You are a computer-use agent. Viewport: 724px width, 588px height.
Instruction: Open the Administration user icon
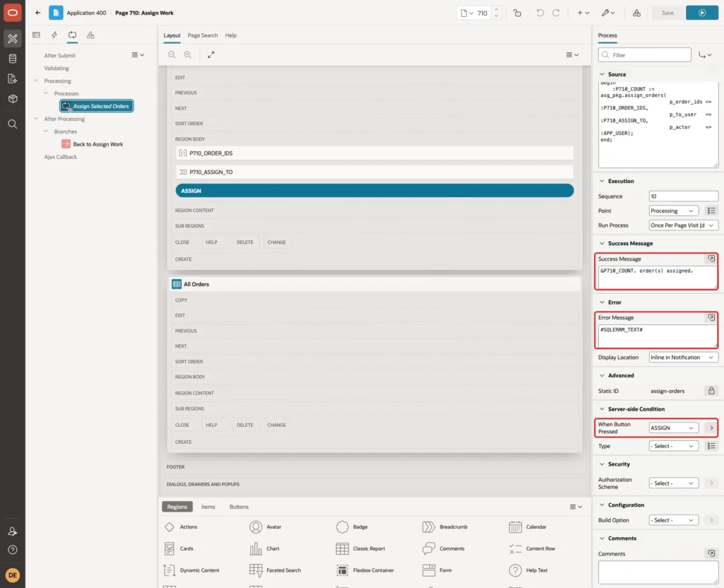coord(13,531)
